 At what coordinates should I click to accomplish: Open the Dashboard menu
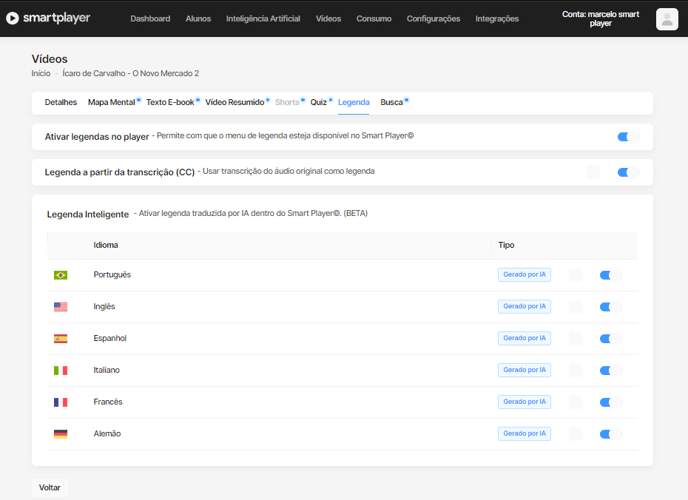point(150,19)
